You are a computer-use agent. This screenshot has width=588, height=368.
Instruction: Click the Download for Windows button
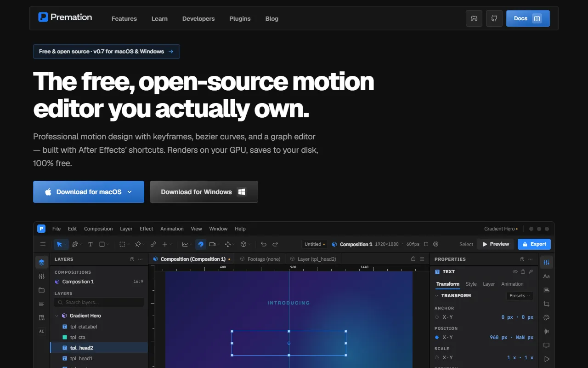pos(204,192)
